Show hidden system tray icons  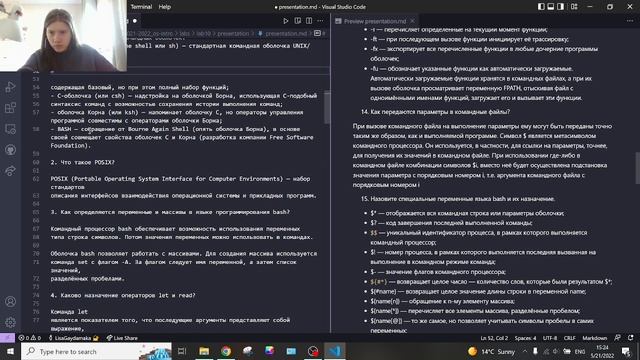pos(525,351)
